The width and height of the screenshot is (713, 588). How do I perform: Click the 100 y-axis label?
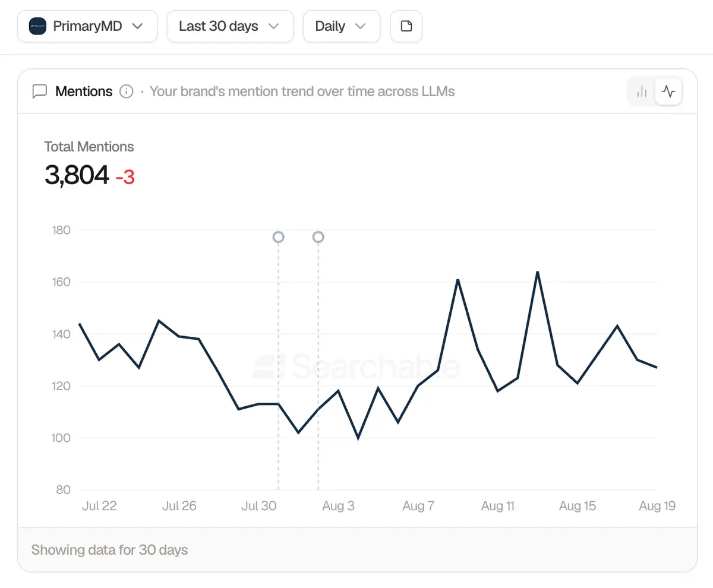tap(61, 438)
